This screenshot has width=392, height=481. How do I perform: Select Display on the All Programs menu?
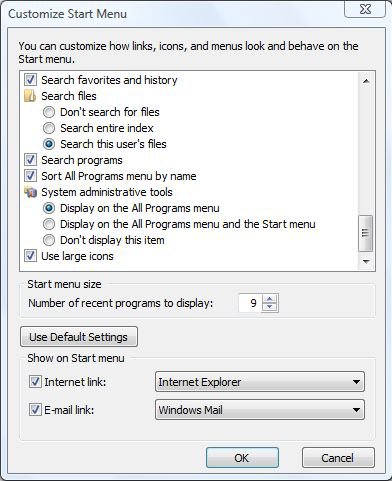(49, 208)
